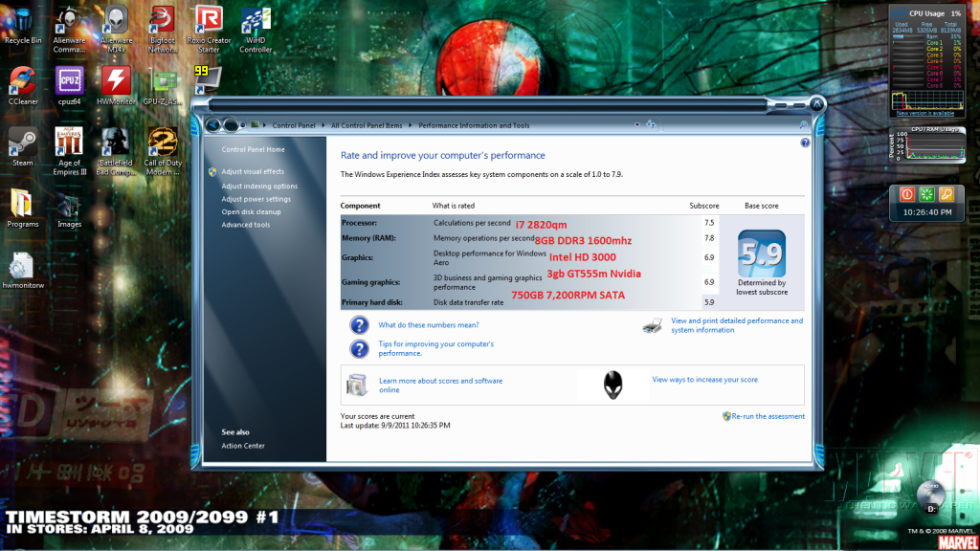Image resolution: width=980 pixels, height=551 pixels.
Task: Open the address bar history dropdown
Action: click(x=636, y=125)
